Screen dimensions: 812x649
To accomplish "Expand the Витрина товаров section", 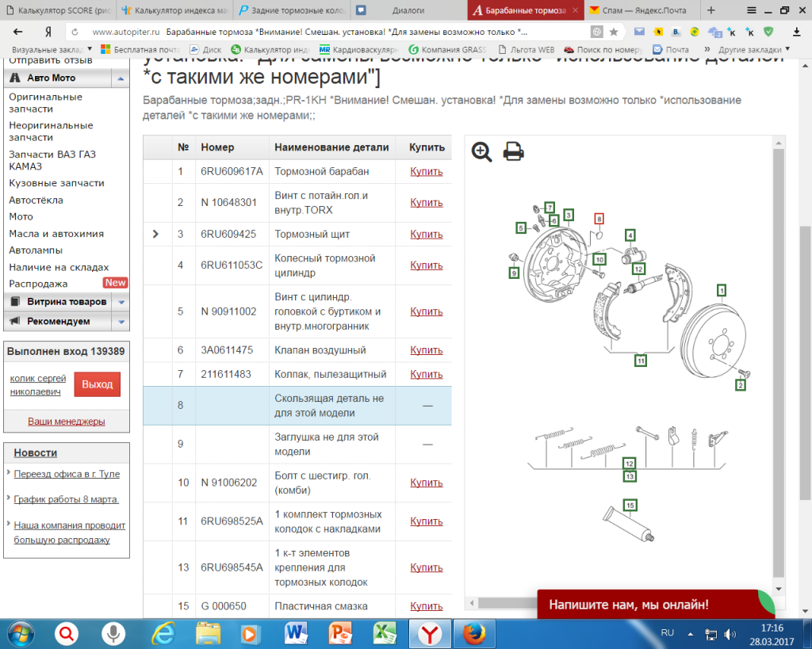I will coord(120,302).
